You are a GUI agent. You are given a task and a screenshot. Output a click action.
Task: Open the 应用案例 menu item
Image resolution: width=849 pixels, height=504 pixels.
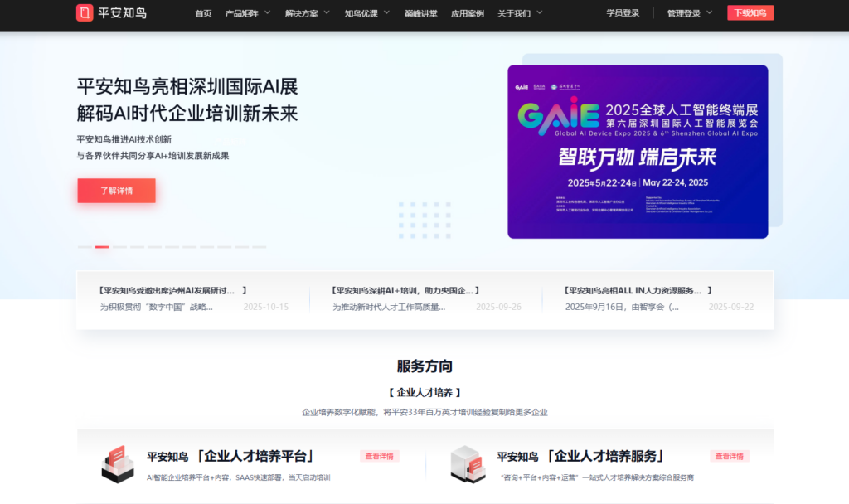click(x=468, y=12)
